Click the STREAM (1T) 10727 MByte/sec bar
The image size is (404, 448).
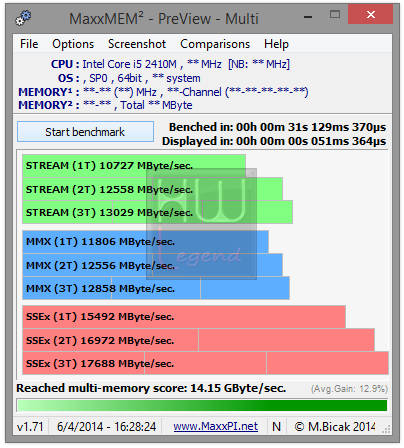pos(134,166)
